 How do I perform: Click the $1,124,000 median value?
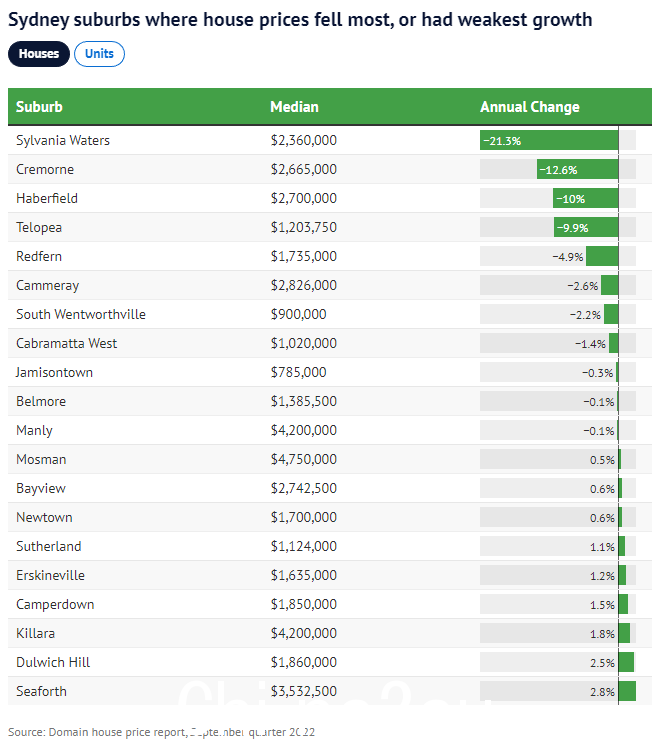[303, 547]
